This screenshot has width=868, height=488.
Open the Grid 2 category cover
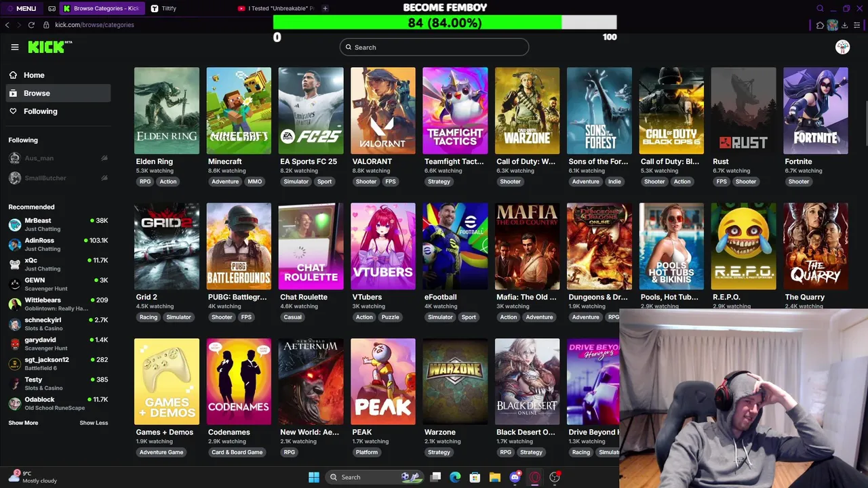(x=167, y=246)
